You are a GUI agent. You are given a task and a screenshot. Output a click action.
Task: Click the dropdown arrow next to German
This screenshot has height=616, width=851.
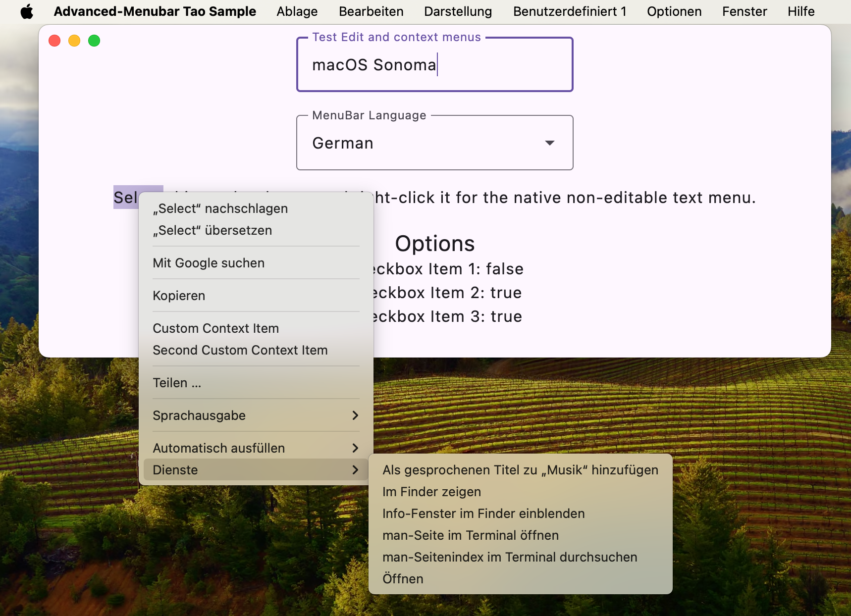549,143
